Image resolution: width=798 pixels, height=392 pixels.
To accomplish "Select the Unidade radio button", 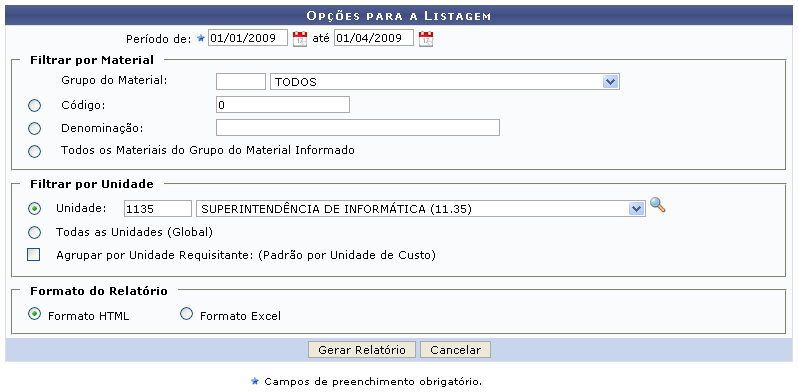I will [34, 208].
